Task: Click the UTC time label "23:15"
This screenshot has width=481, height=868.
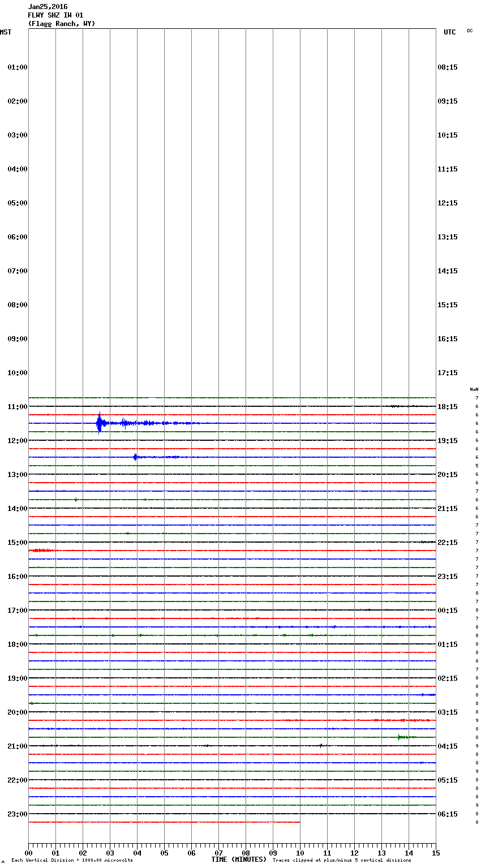Action: point(448,577)
